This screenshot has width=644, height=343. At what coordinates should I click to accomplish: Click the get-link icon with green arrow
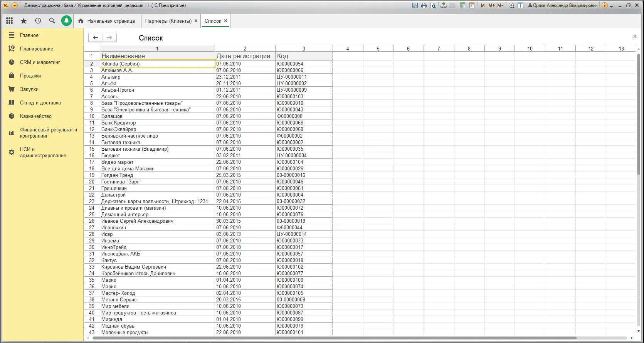[444, 5]
